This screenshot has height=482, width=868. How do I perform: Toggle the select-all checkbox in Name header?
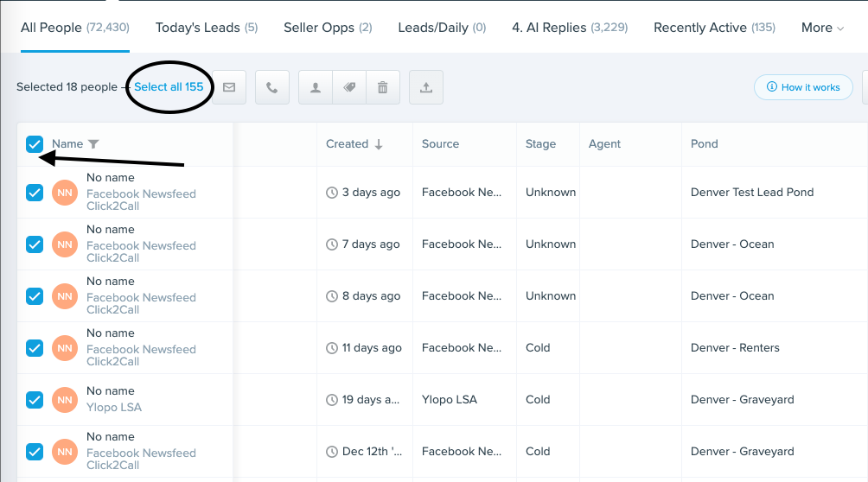coord(35,144)
